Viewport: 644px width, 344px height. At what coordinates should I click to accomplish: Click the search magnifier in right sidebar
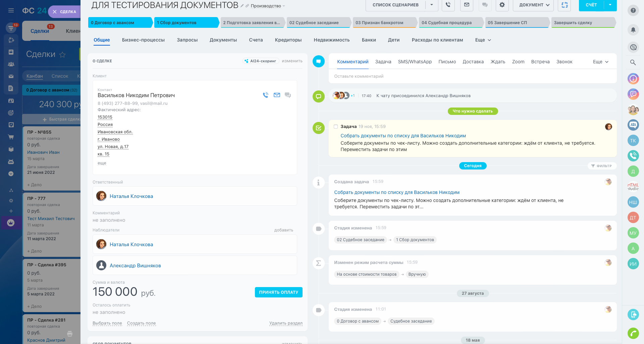click(x=633, y=62)
